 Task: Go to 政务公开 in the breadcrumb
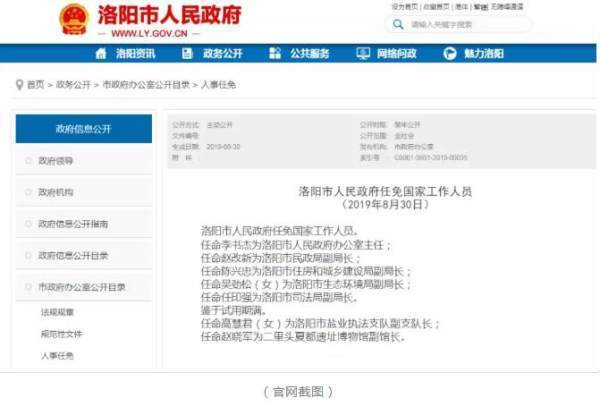(73, 85)
